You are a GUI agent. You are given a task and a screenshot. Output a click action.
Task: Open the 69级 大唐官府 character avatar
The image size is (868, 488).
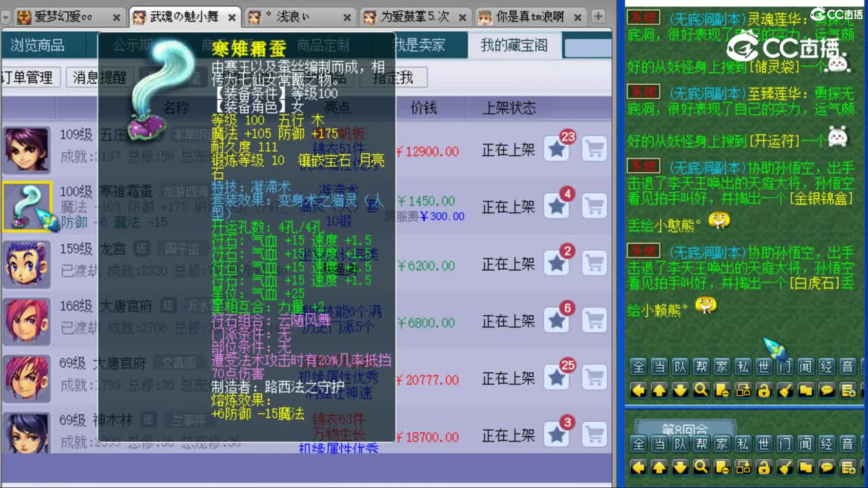point(27,377)
